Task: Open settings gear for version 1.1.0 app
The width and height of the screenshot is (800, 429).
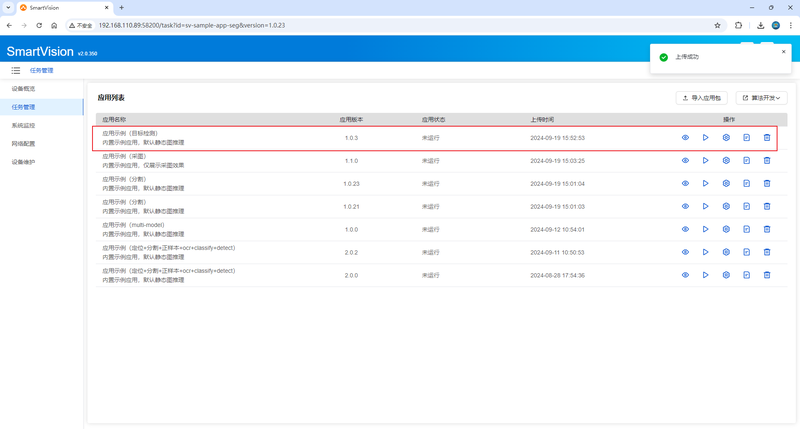Action: click(726, 161)
